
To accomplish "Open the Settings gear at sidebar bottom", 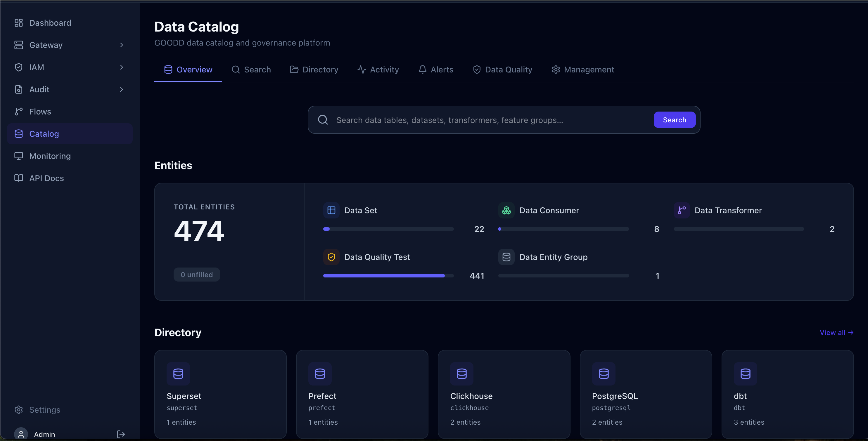I will pos(18,410).
